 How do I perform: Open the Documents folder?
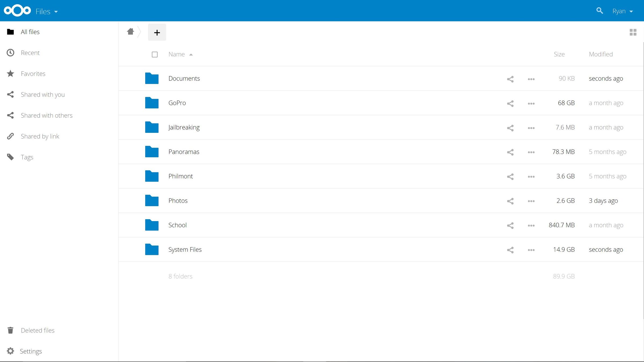point(184,78)
